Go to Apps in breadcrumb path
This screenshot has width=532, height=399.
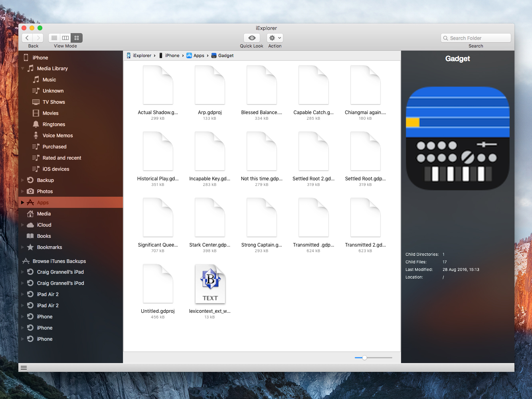196,56
